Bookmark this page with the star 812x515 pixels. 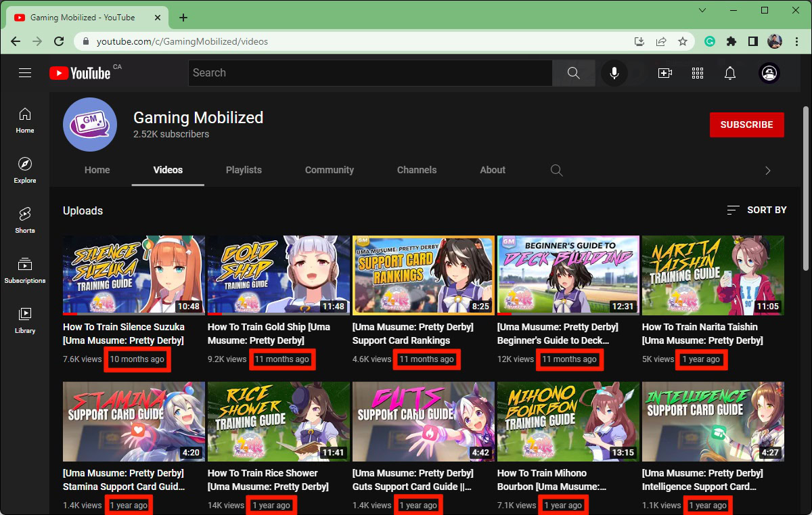pyautogui.click(x=683, y=41)
